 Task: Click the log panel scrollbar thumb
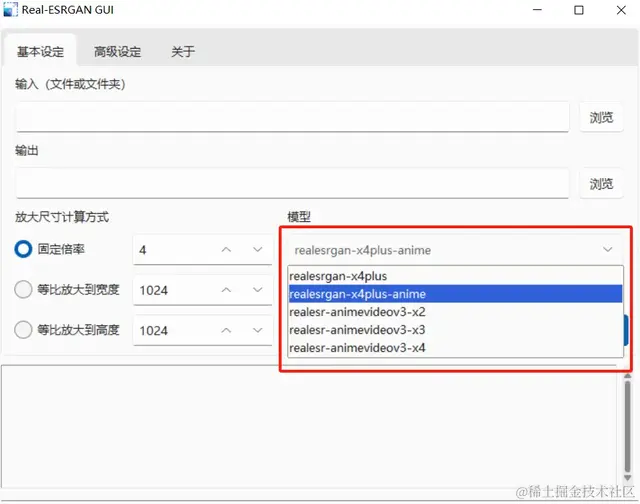(628, 425)
